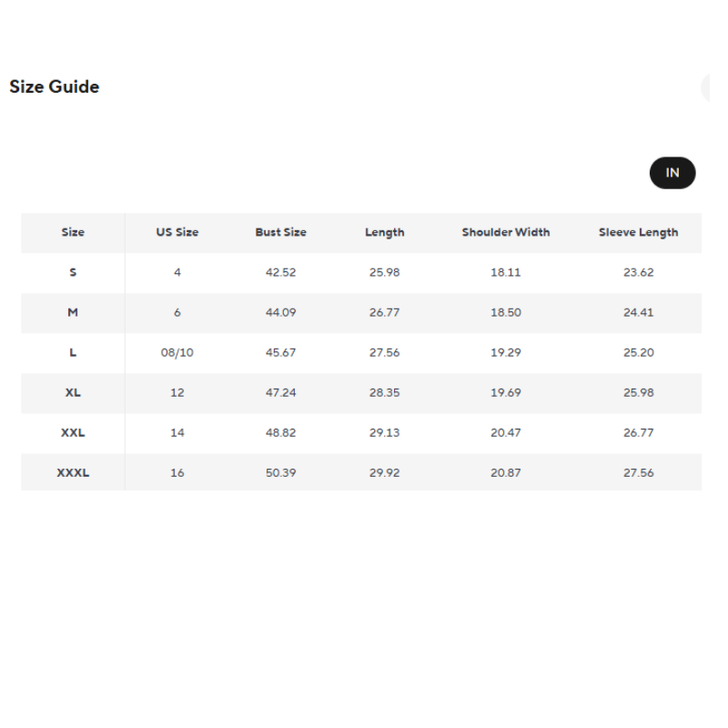Click the US Size column header
Screen dimensions: 728x728
(x=177, y=232)
